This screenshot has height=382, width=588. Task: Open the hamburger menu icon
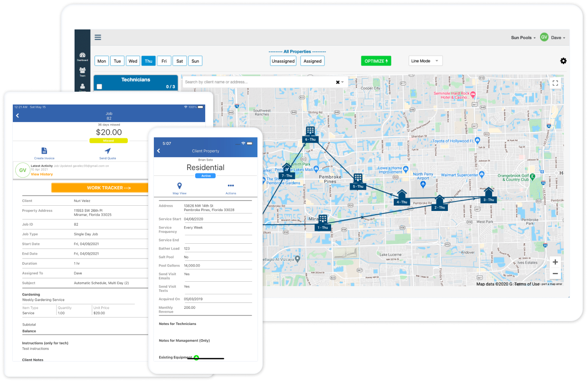click(x=98, y=38)
